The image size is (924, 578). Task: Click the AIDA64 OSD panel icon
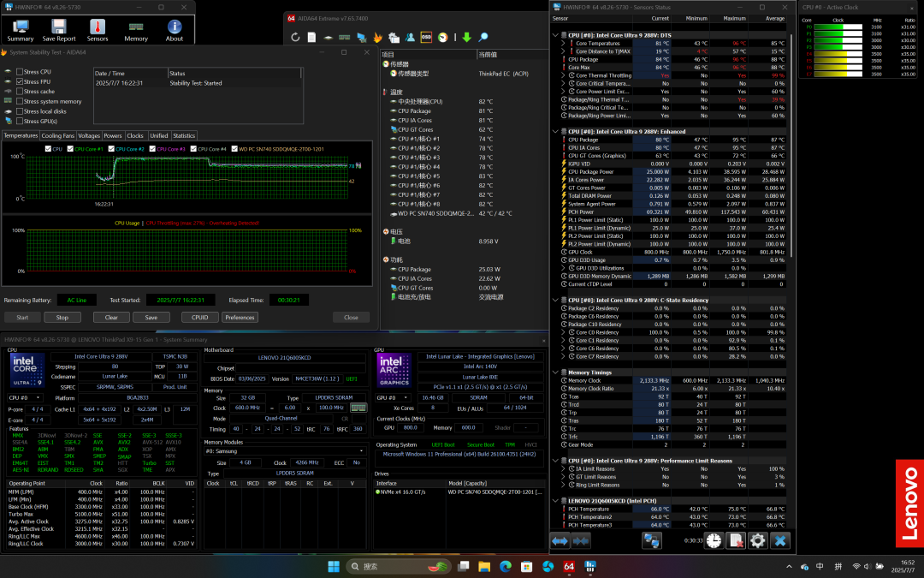426,37
